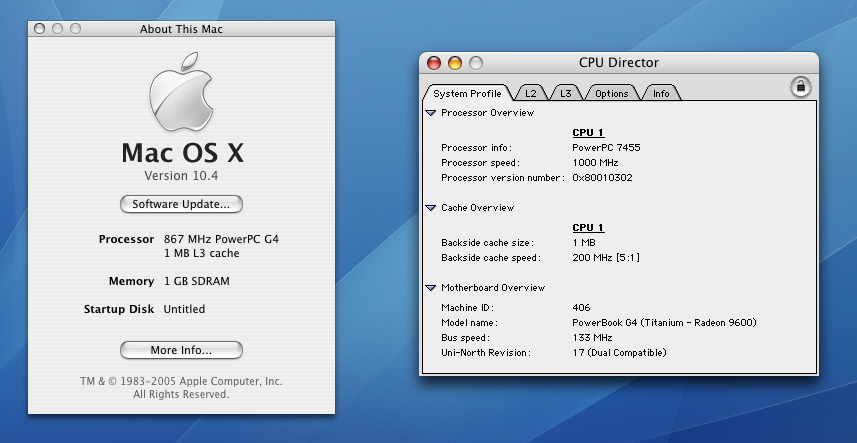Click the Uni-North Revision label
The image size is (857, 443).
pos(486,353)
